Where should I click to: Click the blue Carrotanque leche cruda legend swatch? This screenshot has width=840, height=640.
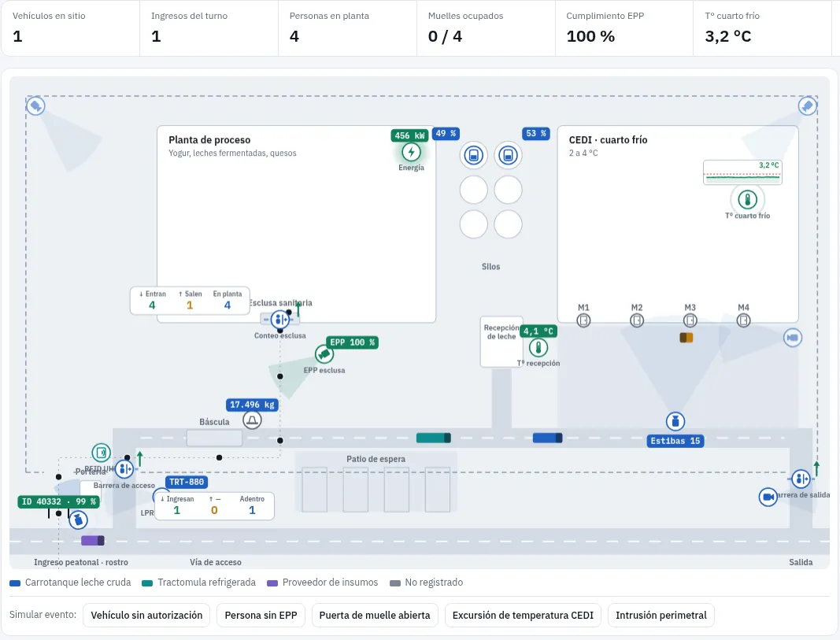[15, 583]
